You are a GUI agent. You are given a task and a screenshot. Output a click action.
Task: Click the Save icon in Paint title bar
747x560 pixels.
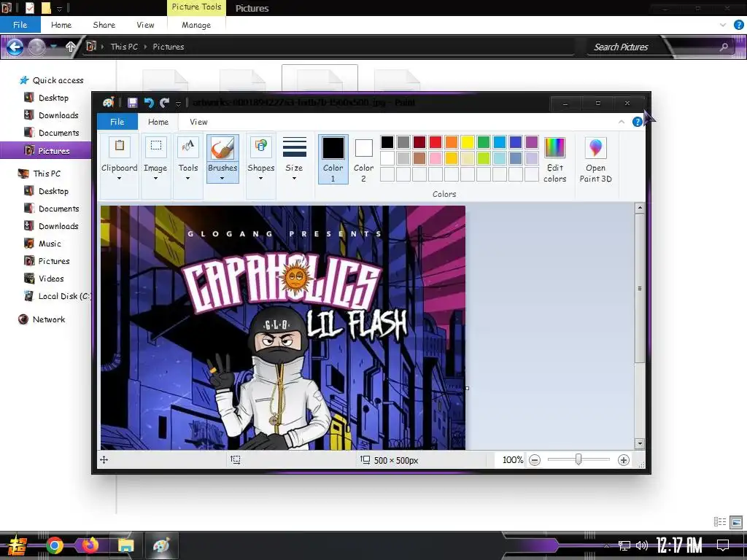(133, 102)
